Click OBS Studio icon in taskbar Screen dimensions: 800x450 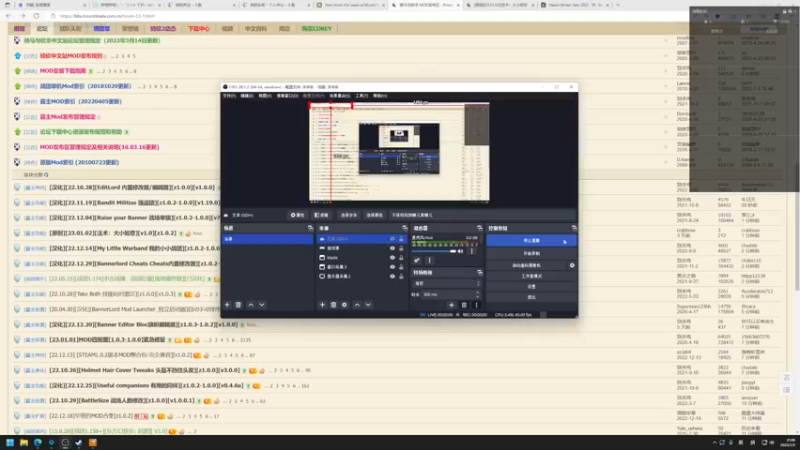(65, 442)
